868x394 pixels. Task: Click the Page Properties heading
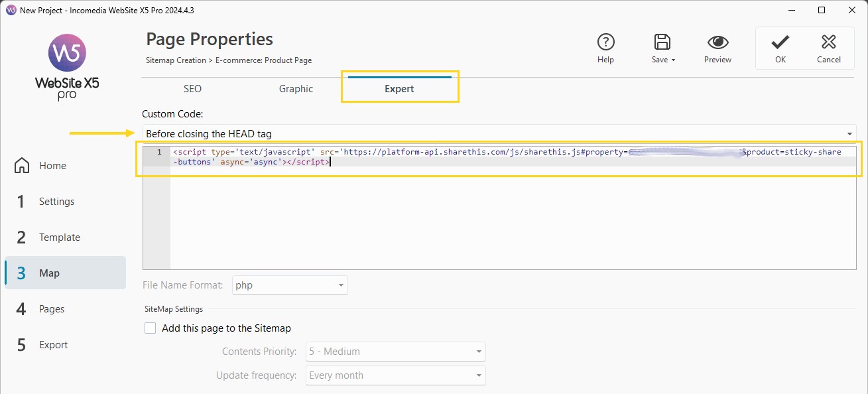point(210,39)
